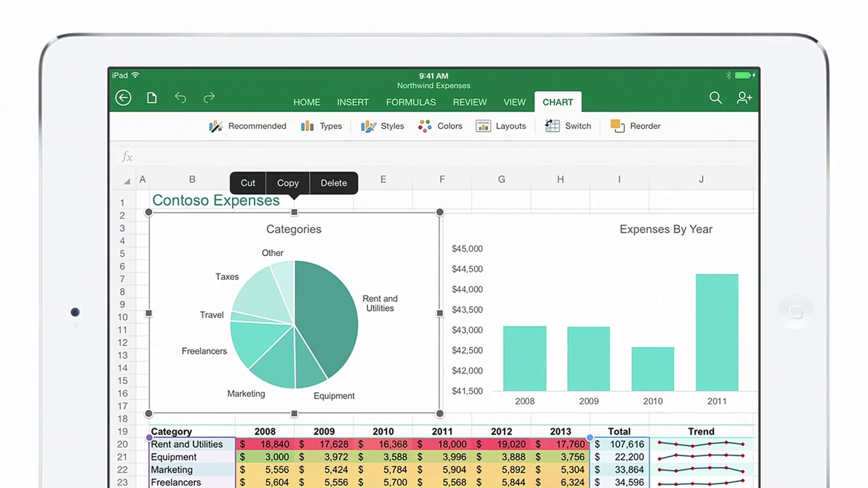Click the 2013 column header cell
Screen dimensions: 868x488
click(560, 432)
